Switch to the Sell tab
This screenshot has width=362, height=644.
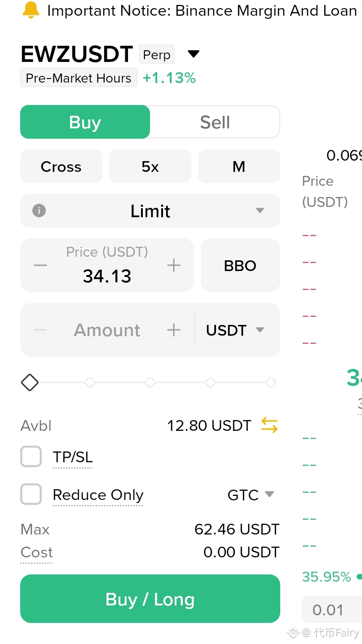tap(215, 122)
